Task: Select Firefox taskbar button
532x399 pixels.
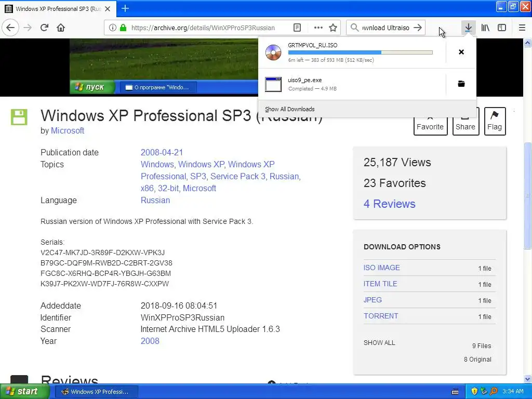Action: [x=96, y=392]
